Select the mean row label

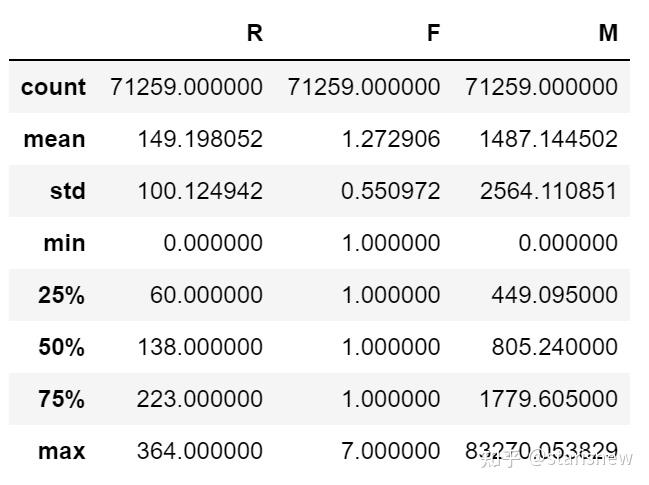(55, 139)
